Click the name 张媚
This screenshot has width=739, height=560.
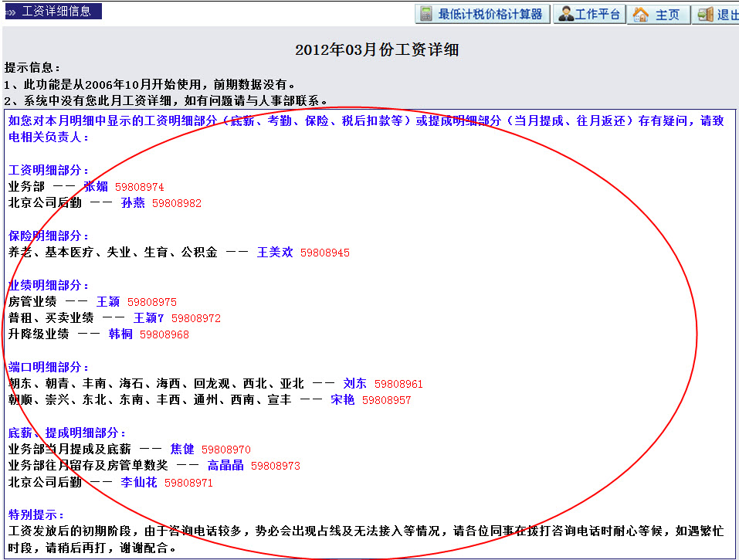tap(96, 187)
